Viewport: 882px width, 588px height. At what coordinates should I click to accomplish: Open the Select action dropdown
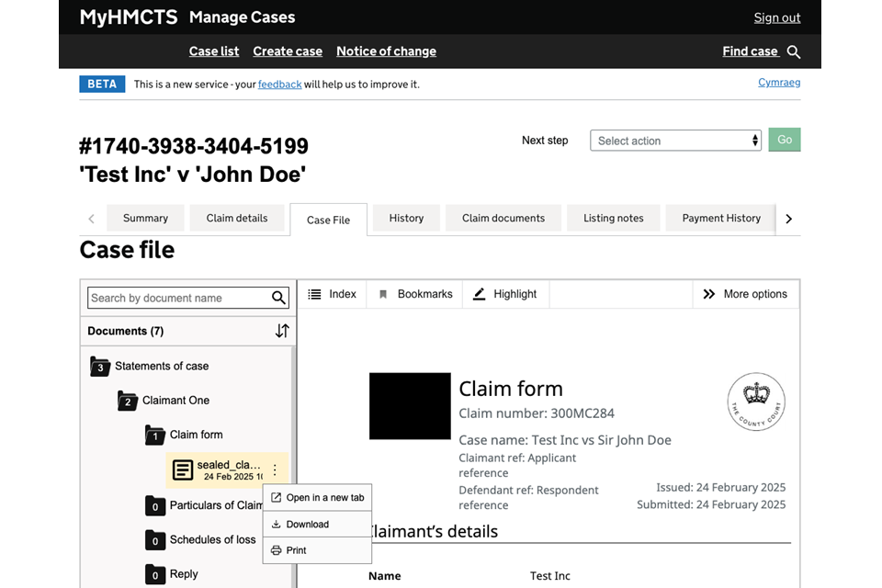675,141
